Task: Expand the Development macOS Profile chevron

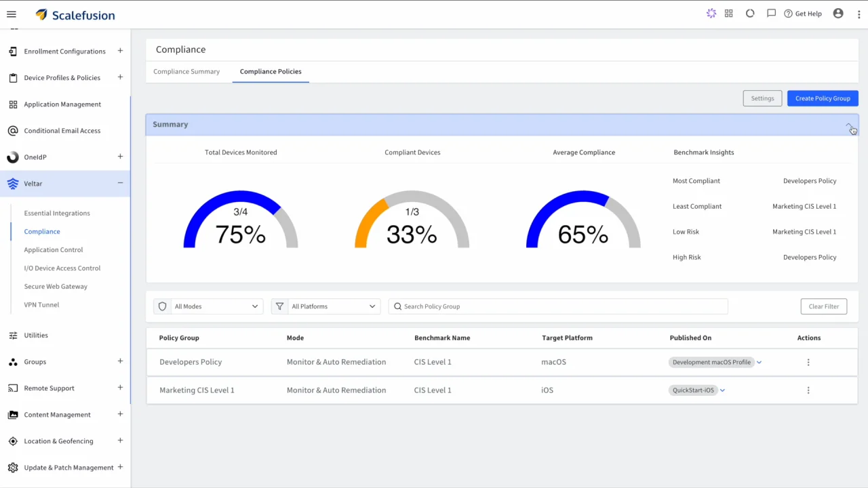Action: tap(759, 363)
